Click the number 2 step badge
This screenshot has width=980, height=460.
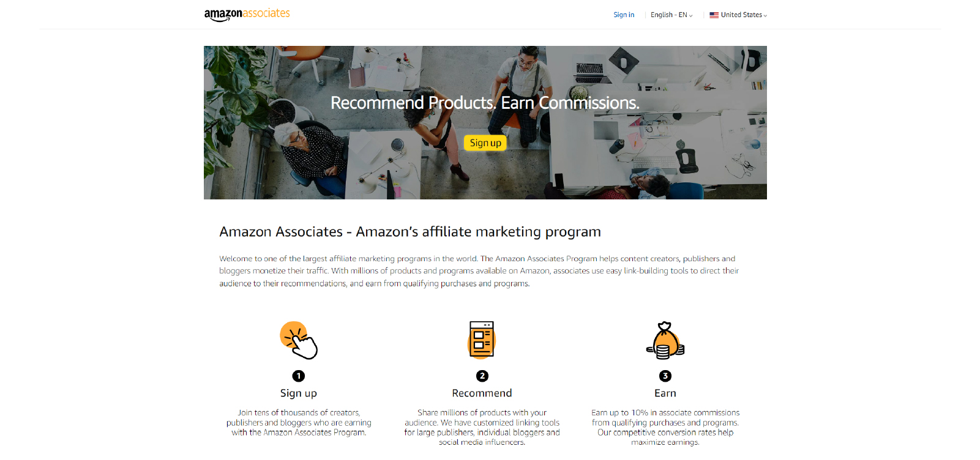(x=482, y=376)
